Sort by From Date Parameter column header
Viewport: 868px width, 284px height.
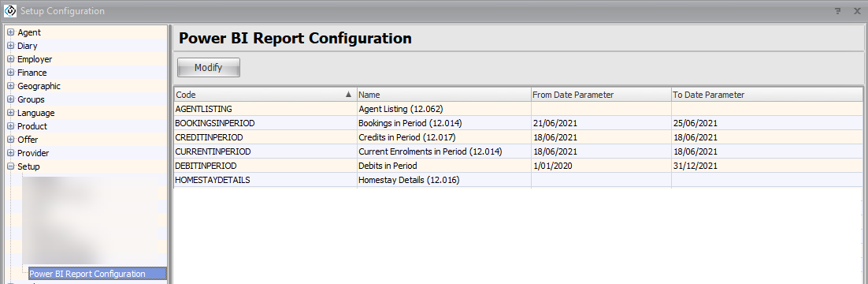pyautogui.click(x=601, y=95)
